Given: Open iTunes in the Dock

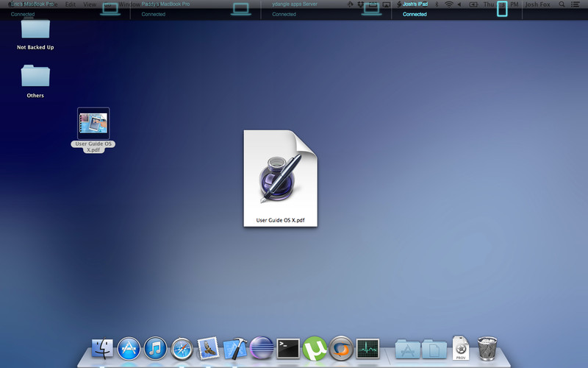Looking at the screenshot, I should coord(155,348).
